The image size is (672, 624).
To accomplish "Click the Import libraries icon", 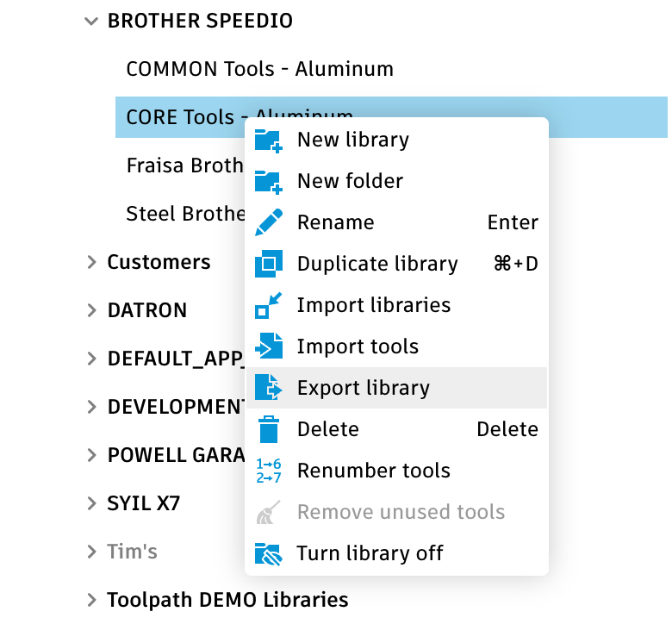I will coord(269,305).
